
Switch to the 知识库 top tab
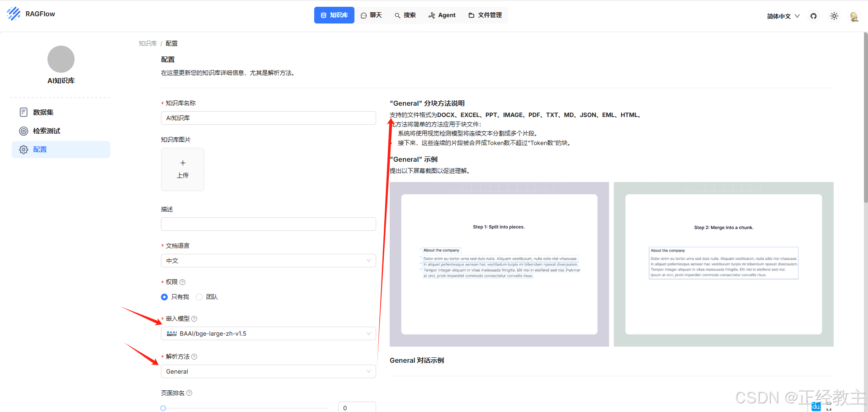pyautogui.click(x=334, y=15)
